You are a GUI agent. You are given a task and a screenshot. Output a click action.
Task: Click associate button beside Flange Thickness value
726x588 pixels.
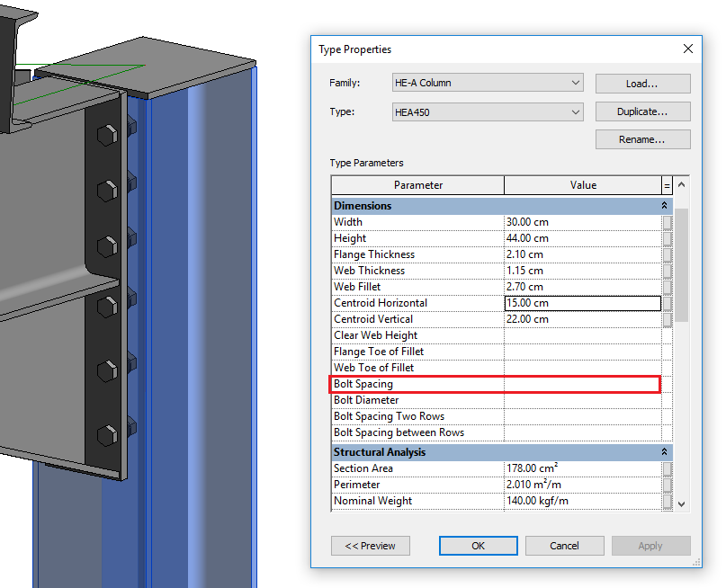point(667,254)
